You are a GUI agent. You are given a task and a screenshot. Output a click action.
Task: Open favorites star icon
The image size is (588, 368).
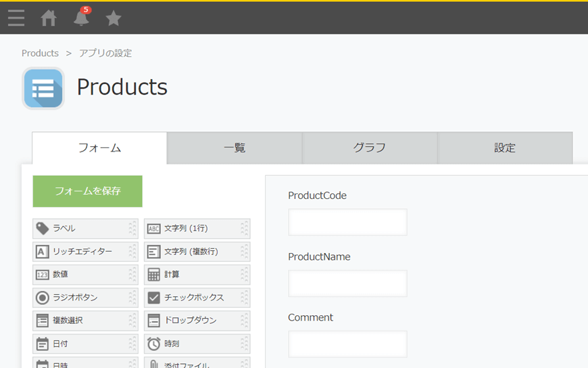pos(114,18)
